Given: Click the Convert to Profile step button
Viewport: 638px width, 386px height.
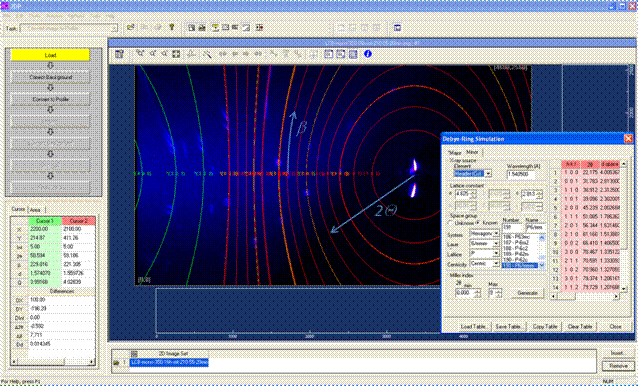Looking at the screenshot, I should tap(50, 99).
